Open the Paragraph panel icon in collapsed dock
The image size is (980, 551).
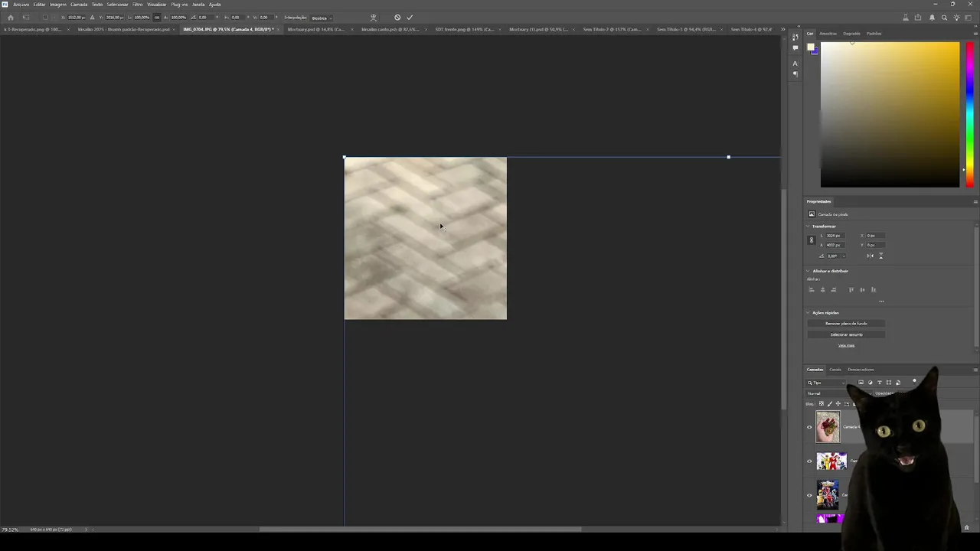(795, 74)
